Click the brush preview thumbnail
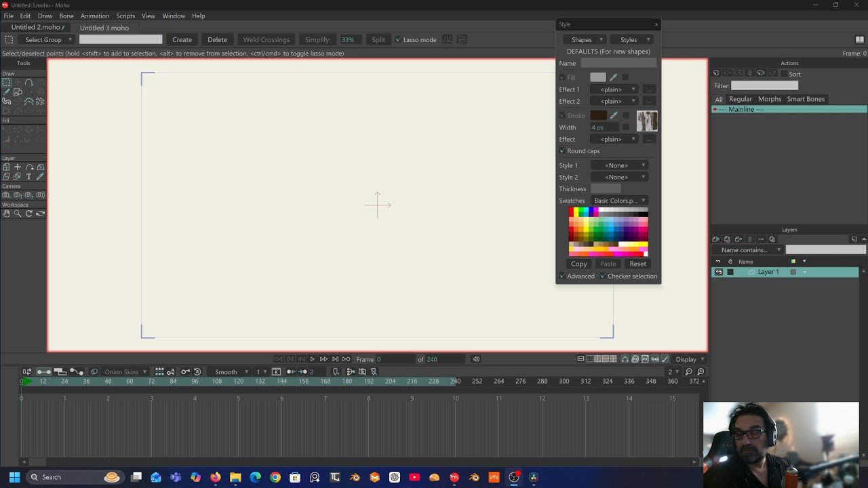 pos(647,121)
